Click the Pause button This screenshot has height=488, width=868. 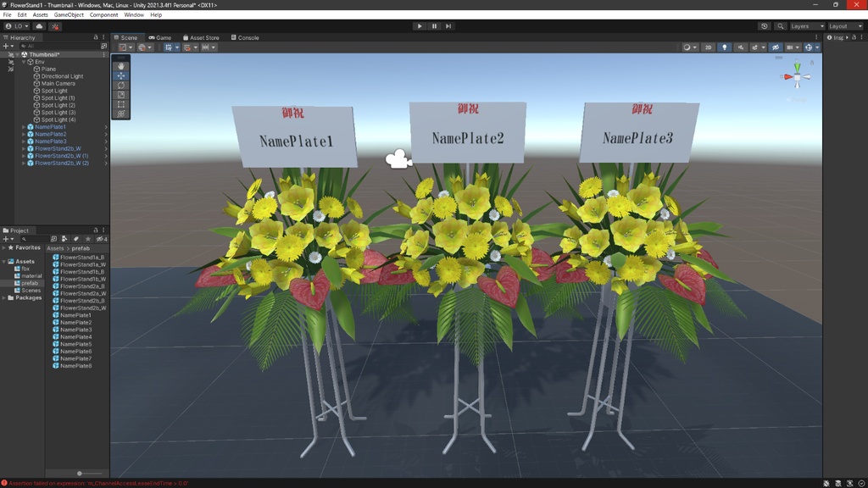pos(434,26)
